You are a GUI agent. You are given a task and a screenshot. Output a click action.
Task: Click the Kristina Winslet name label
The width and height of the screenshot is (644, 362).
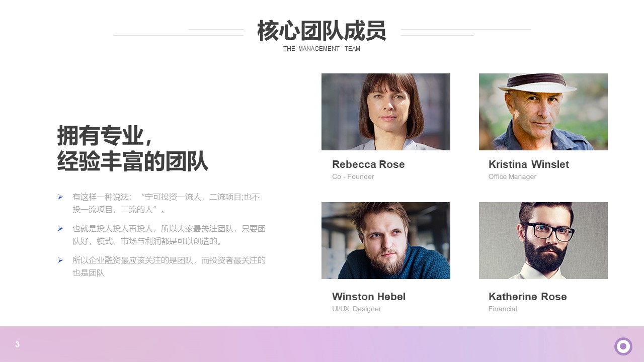529,164
